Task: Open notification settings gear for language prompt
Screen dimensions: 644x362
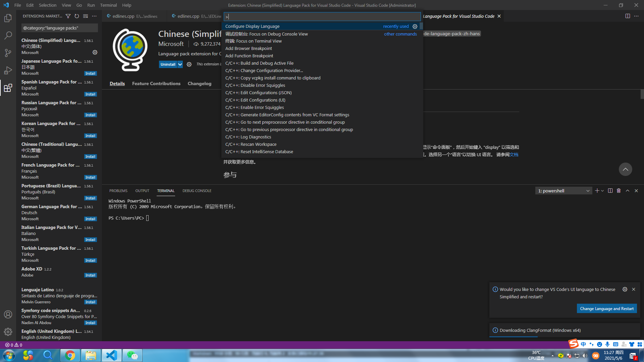Action: [625, 289]
